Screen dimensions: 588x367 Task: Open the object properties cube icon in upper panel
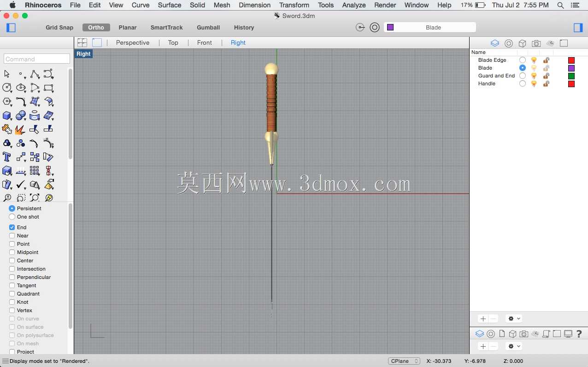click(523, 43)
